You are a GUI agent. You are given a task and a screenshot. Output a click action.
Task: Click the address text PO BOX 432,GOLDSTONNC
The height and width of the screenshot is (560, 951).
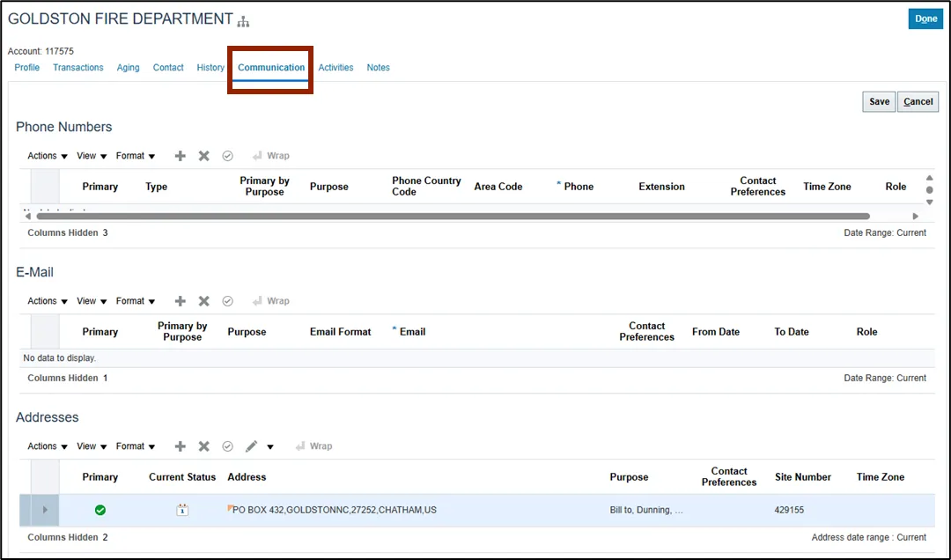(335, 510)
